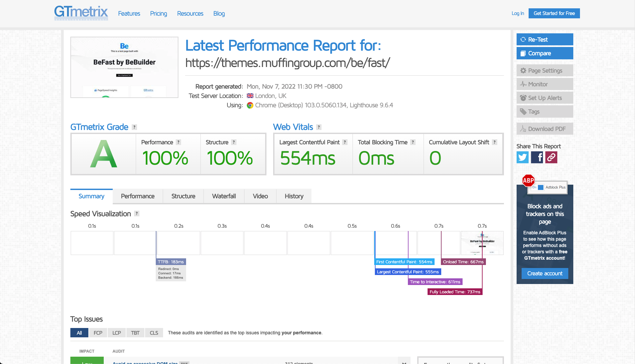Select the All issues filter
The height and width of the screenshot is (364, 635).
click(79, 333)
